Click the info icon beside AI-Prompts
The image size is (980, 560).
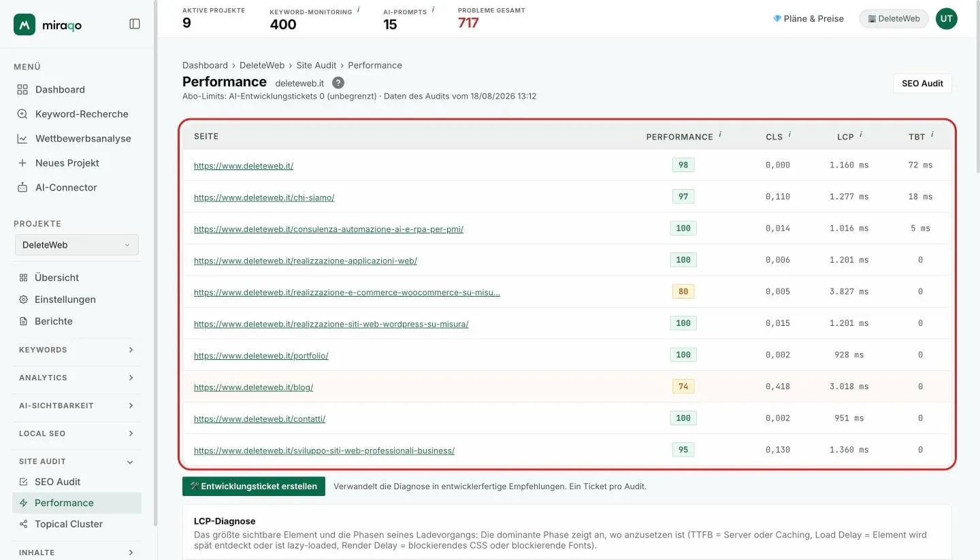(434, 10)
